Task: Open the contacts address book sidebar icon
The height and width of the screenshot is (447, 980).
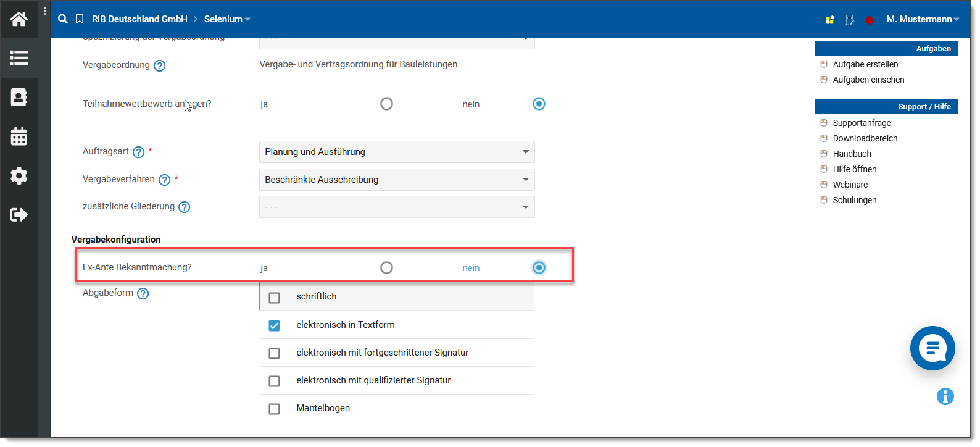Action: [19, 98]
